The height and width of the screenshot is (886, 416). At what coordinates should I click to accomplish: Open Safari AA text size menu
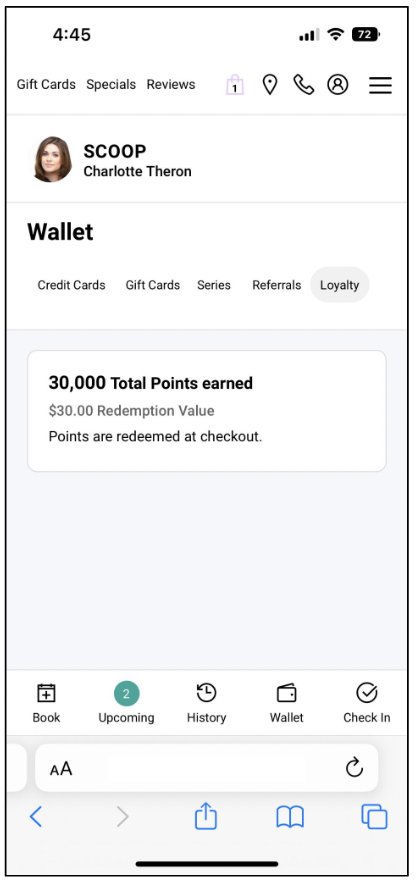click(x=61, y=769)
